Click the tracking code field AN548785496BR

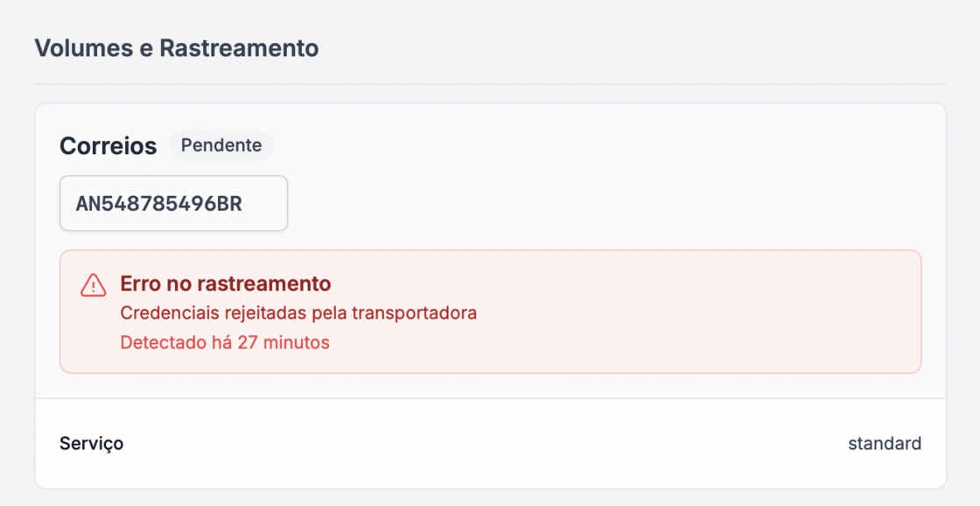173,204
